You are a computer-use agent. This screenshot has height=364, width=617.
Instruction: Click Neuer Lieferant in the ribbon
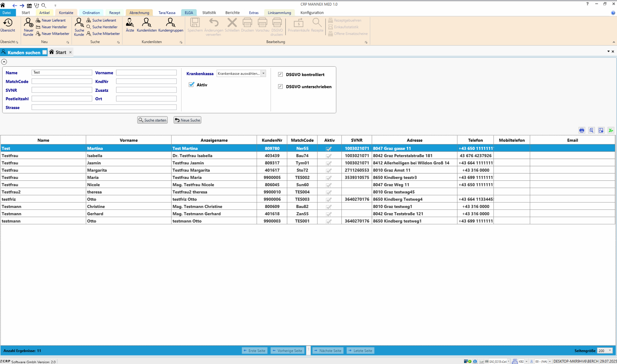tap(51, 20)
